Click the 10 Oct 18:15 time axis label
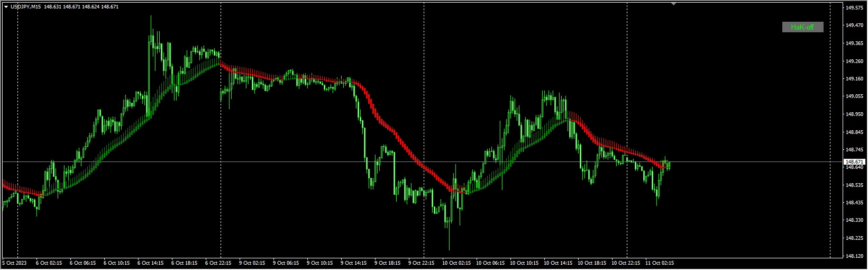Image resolution: width=868 pixels, height=270 pixels. click(592, 263)
